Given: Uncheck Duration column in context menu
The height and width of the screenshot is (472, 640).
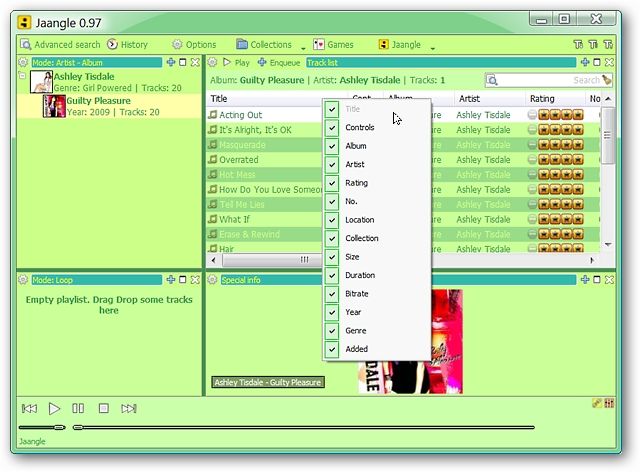Looking at the screenshot, I should [x=376, y=275].
